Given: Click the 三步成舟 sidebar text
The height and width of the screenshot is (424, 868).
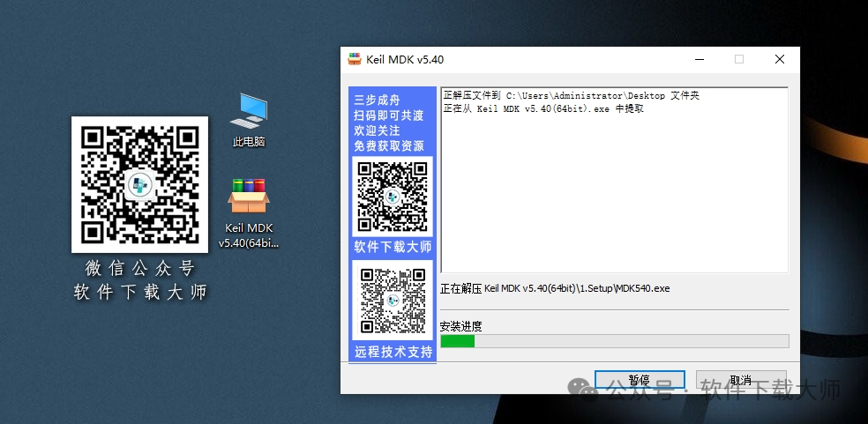Looking at the screenshot, I should tap(377, 100).
